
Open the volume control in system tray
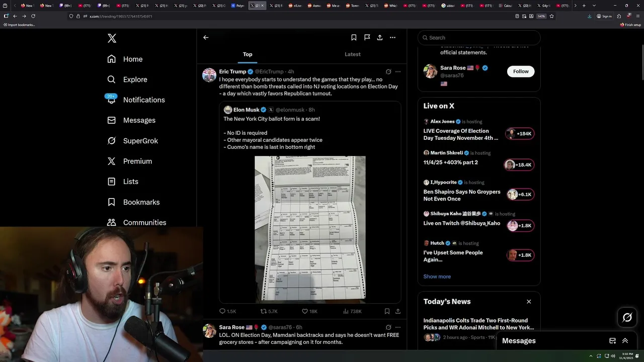tap(613, 356)
